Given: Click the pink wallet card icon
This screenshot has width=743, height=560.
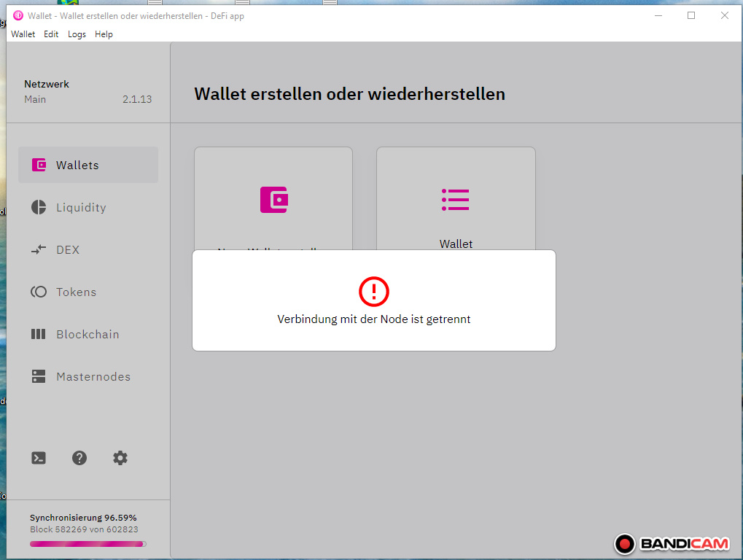Looking at the screenshot, I should [x=274, y=200].
